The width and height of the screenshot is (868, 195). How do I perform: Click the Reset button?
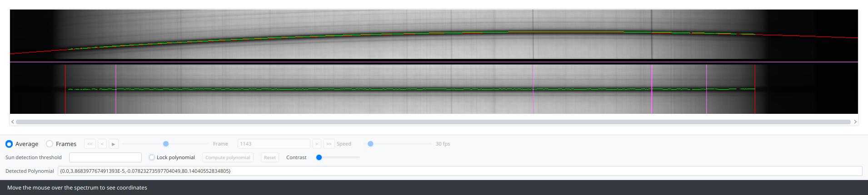(270, 157)
